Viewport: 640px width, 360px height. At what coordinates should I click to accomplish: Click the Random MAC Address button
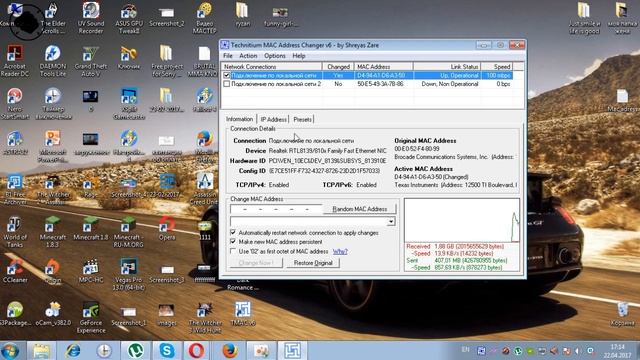[360, 209]
